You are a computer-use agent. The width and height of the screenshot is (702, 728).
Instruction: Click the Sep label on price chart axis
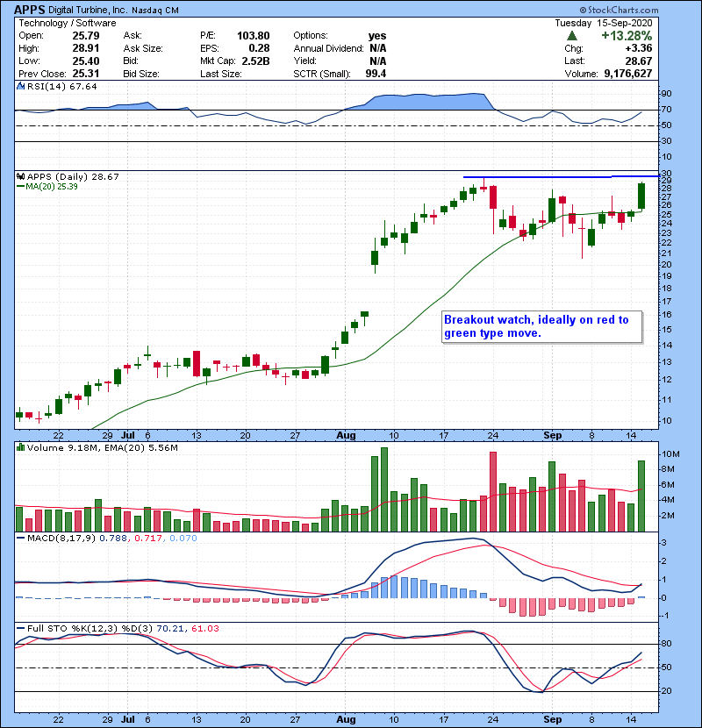pyautogui.click(x=553, y=436)
